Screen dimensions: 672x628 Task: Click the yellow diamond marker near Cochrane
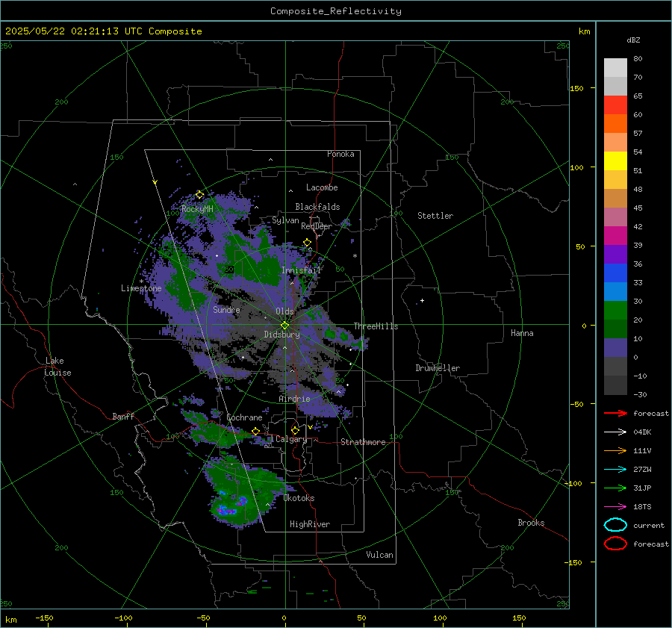pos(255,431)
